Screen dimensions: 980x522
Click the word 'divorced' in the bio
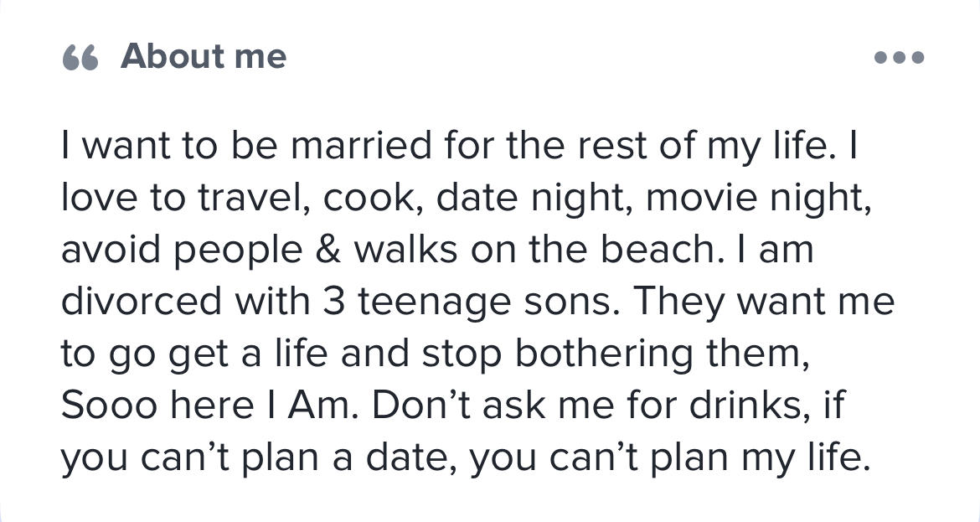point(142,302)
